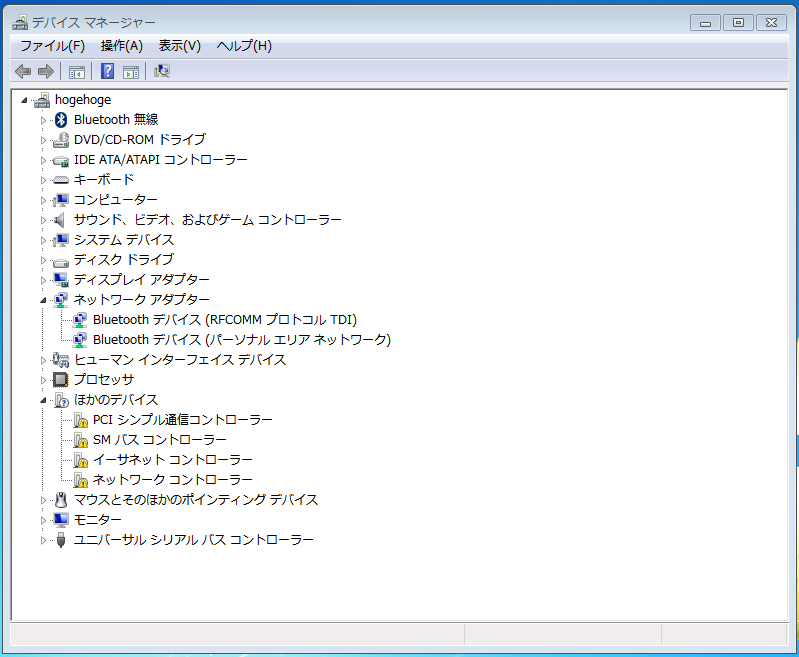
Task: Collapse the ネットワーク アダプター node
Action: pyautogui.click(x=43, y=300)
